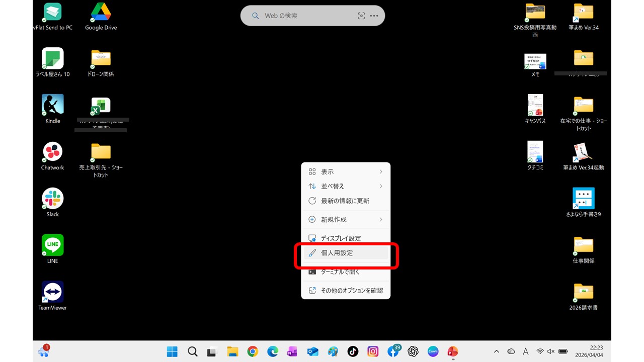Select ディスプレイ設定 in the context menu
The image size is (644, 362).
[x=341, y=238]
